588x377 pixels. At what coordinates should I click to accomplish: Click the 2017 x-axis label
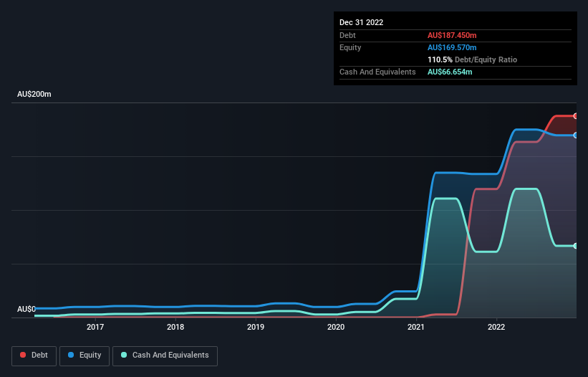point(95,327)
